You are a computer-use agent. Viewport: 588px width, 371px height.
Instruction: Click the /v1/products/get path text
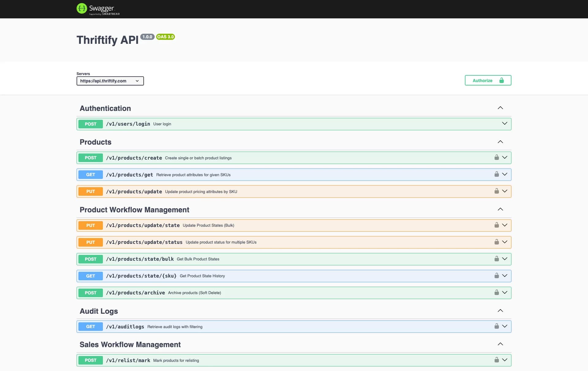130,175
